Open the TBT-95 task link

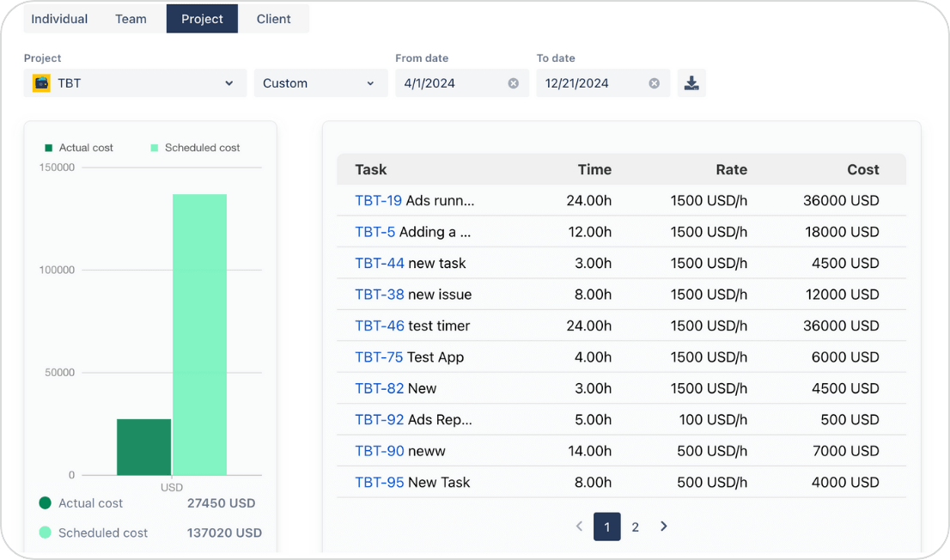(x=379, y=482)
